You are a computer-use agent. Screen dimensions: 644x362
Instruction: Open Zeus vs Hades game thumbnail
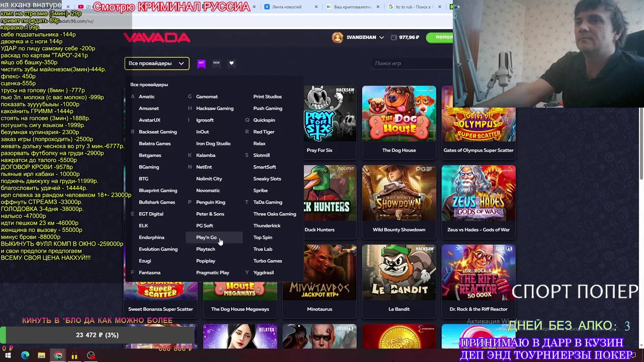tap(478, 193)
